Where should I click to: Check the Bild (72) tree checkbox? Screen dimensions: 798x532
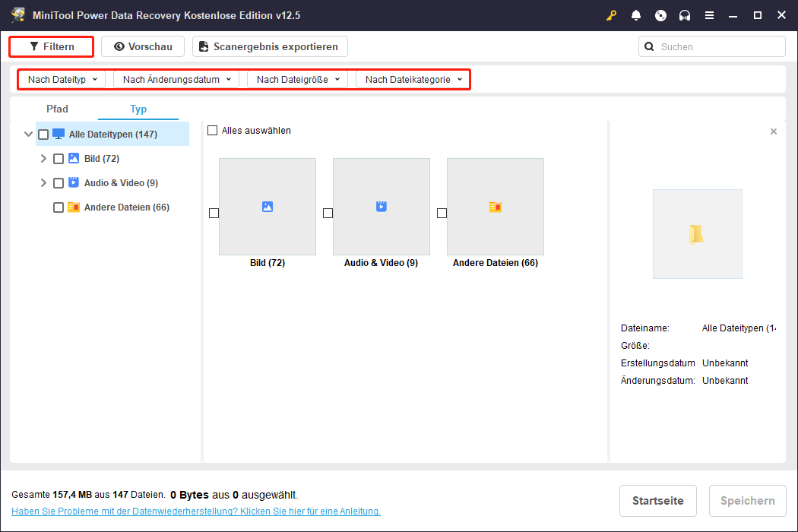click(x=59, y=159)
